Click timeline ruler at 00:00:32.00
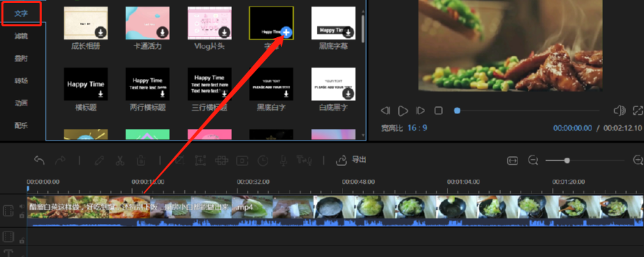644x257 pixels. [x=253, y=182]
